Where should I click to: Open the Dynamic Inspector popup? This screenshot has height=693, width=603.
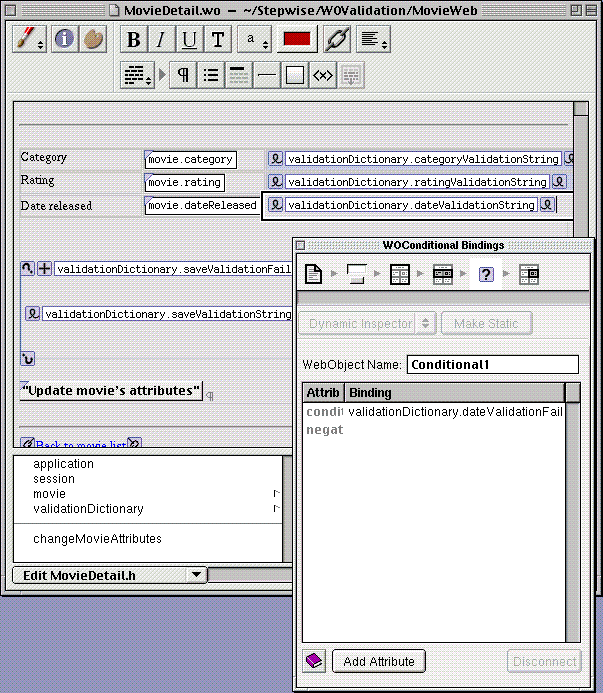click(367, 324)
